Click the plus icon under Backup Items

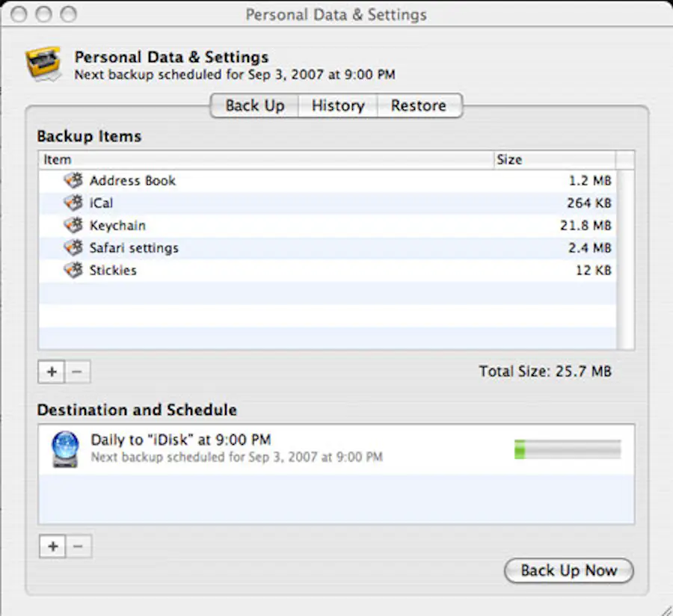click(x=51, y=372)
